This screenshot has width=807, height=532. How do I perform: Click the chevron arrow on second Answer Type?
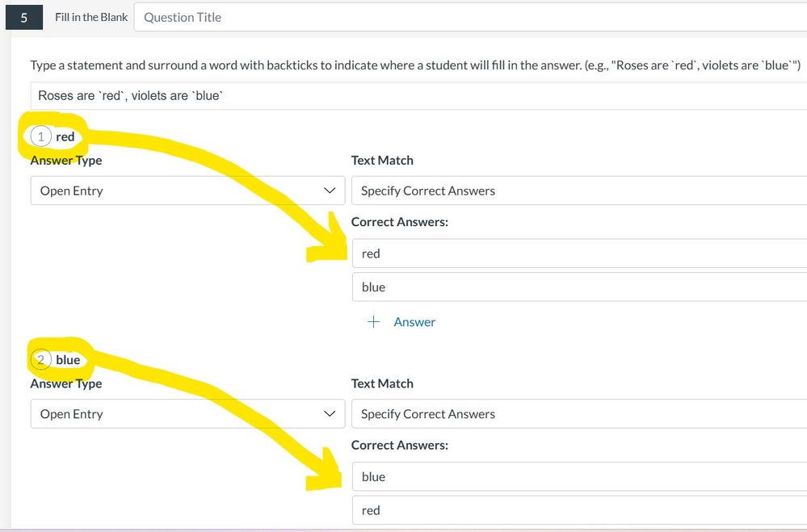tap(329, 414)
